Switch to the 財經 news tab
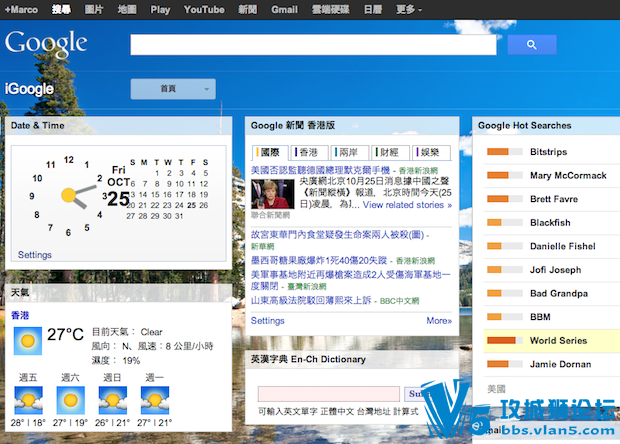 390,152
